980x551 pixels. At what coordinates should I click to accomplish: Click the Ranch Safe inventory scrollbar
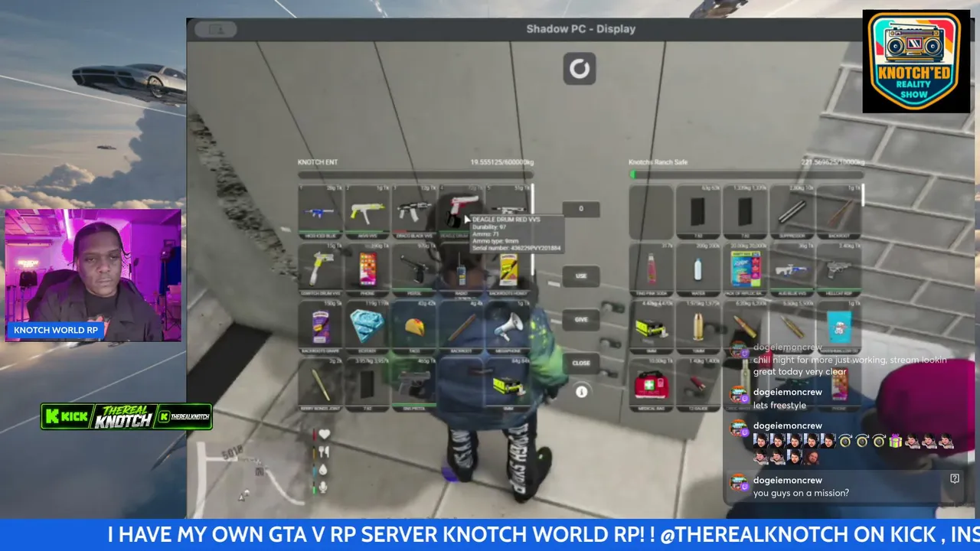coord(863,197)
